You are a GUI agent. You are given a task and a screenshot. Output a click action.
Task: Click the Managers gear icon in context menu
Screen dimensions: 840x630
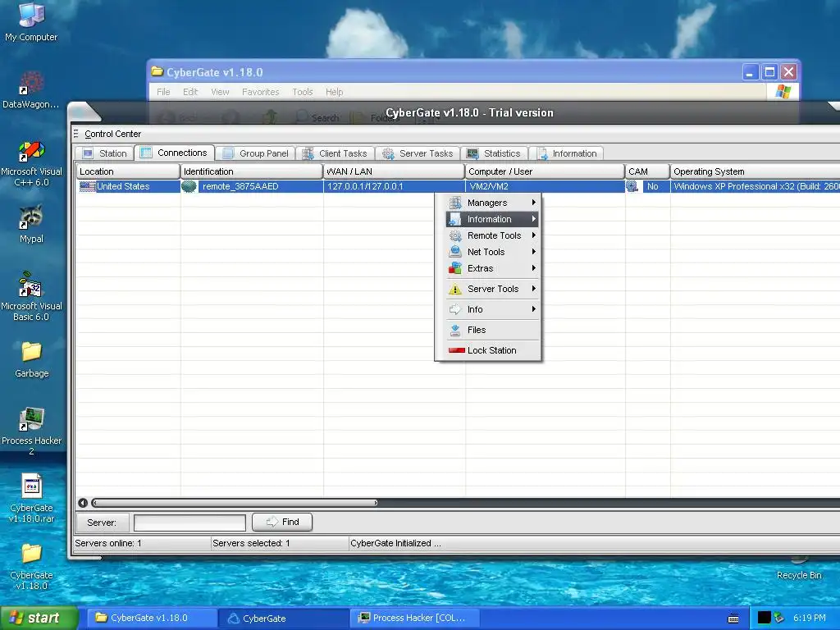coord(454,203)
